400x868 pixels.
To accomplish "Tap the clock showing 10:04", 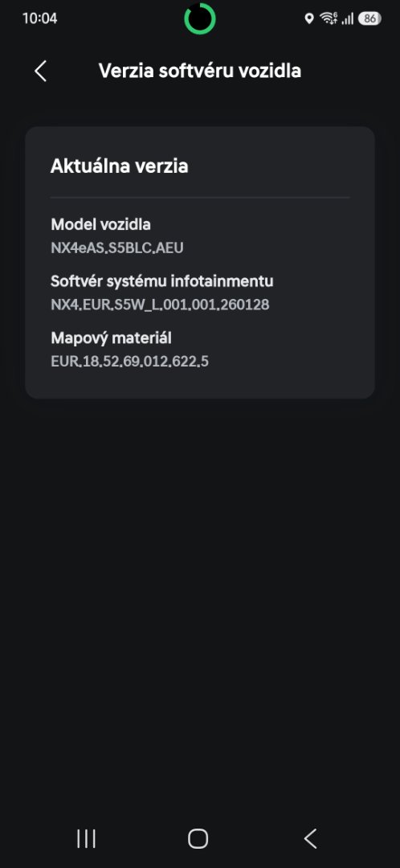I will (40, 18).
